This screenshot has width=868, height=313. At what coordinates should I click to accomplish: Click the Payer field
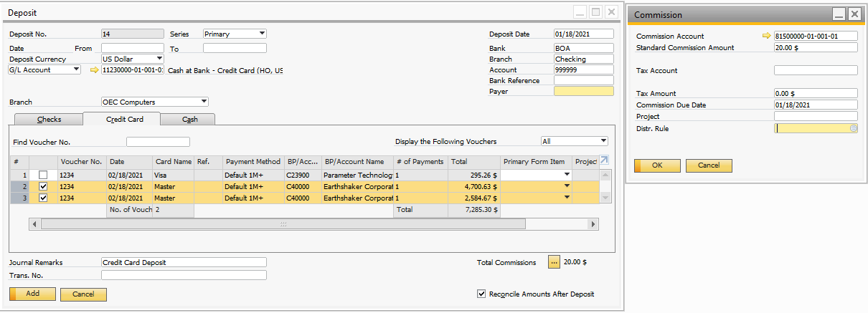click(x=583, y=91)
